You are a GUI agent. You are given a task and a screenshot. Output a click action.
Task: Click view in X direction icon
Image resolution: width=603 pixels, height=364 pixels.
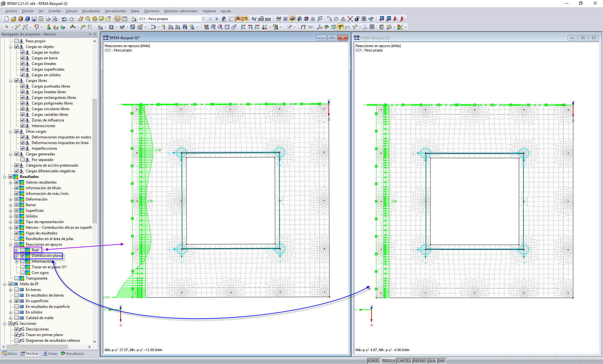coord(243,27)
